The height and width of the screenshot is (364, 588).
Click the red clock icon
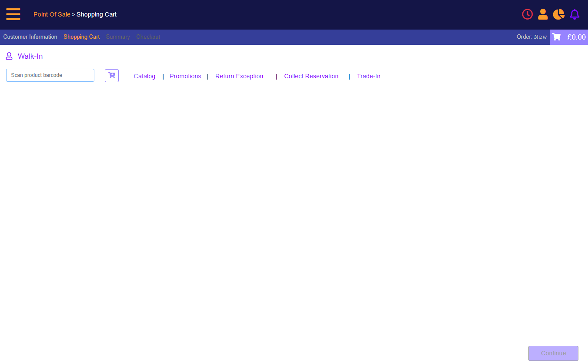click(x=527, y=14)
